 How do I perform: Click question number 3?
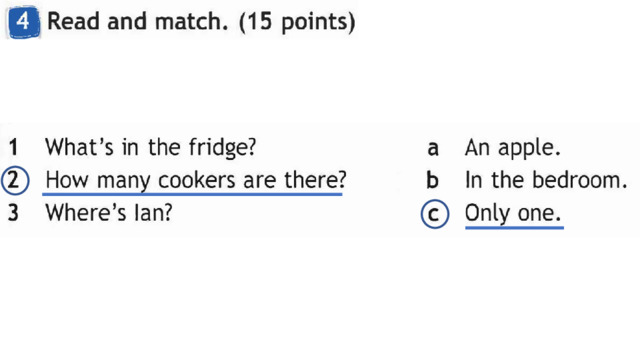coord(13,213)
